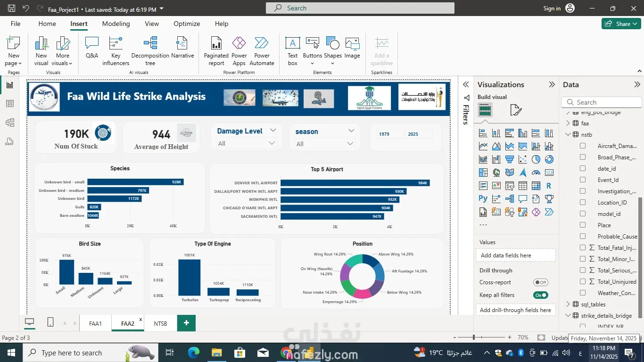644x362 pixels.
Task: Open the Q&A visual tool
Action: (92, 48)
